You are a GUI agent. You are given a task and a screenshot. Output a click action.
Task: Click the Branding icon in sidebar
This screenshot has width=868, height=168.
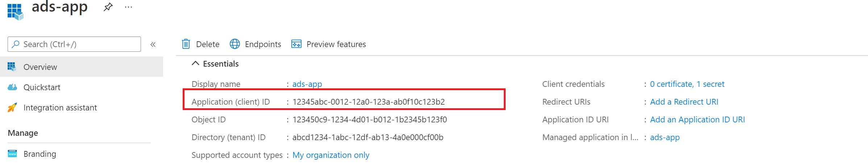12,154
